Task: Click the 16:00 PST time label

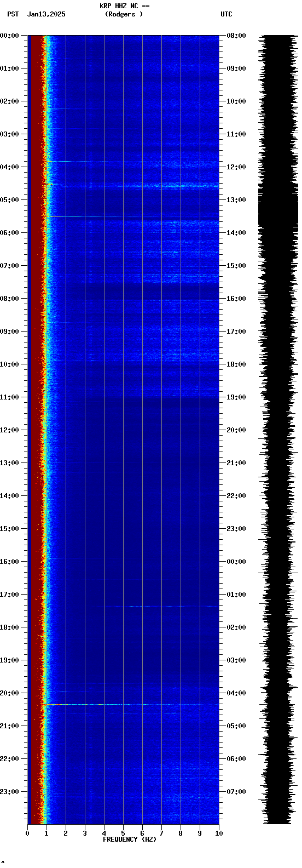Action: (x=10, y=562)
